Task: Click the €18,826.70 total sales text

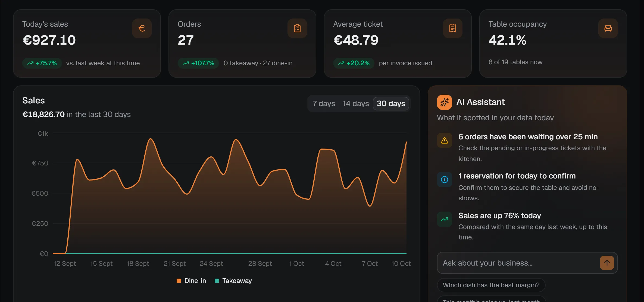Action: click(43, 115)
